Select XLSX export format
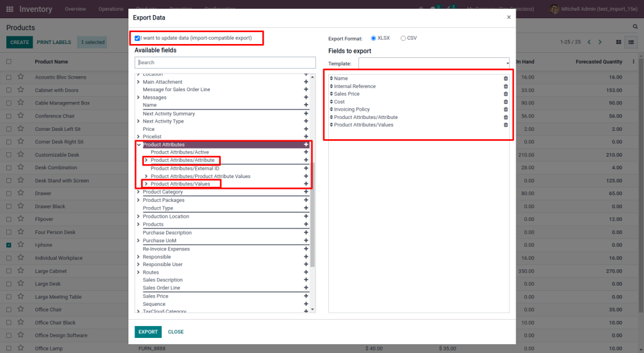This screenshot has width=644, height=353. click(374, 38)
